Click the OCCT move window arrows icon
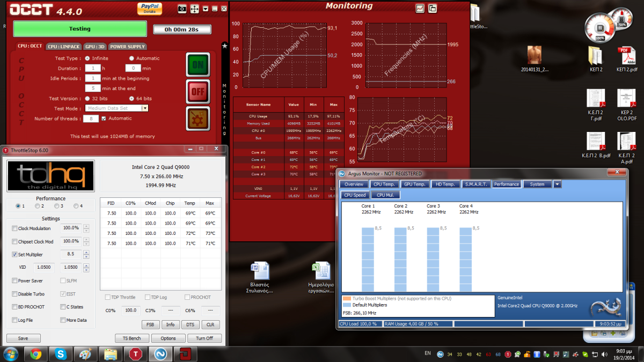Image resolution: width=644 pixels, height=362 pixels. tap(194, 9)
